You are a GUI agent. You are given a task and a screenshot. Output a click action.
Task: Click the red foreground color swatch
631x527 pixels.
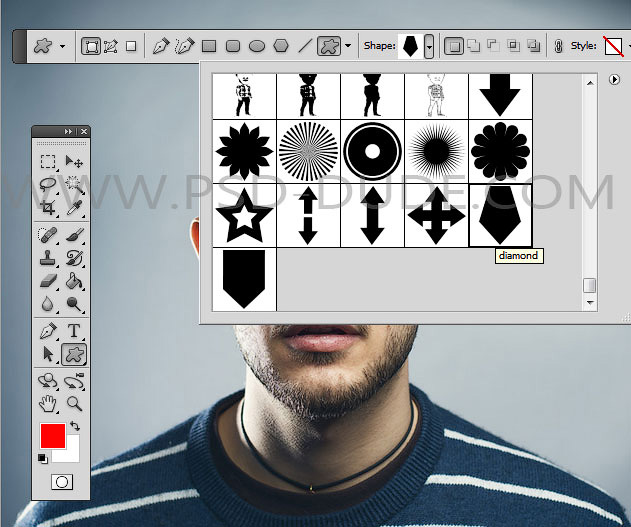53,436
